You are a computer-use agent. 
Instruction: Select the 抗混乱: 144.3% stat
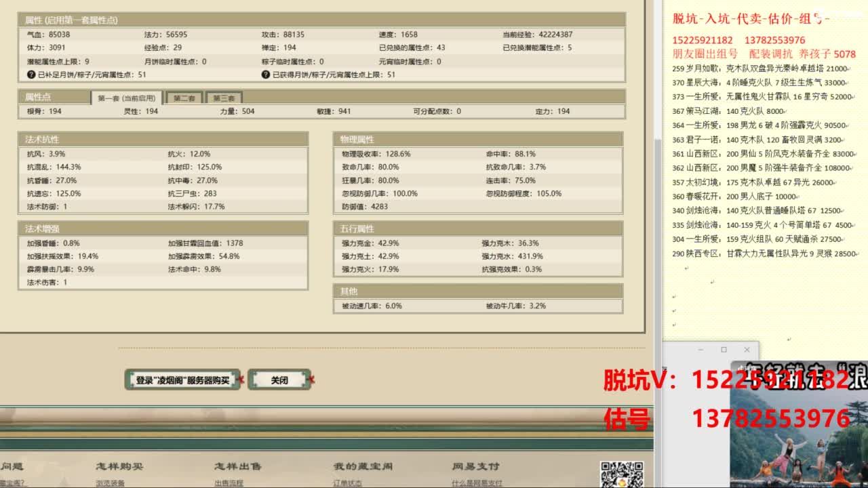54,167
